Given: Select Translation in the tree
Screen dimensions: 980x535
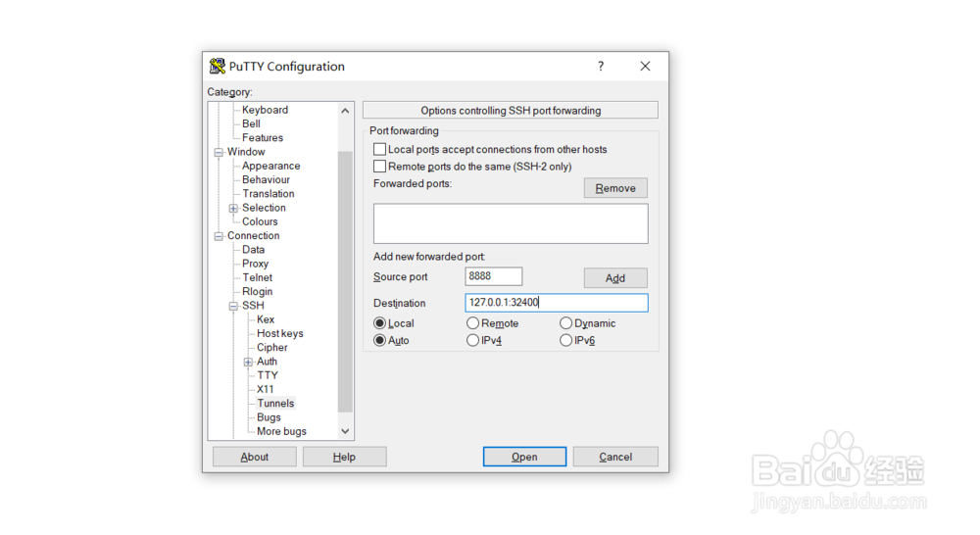Looking at the screenshot, I should 269,194.
